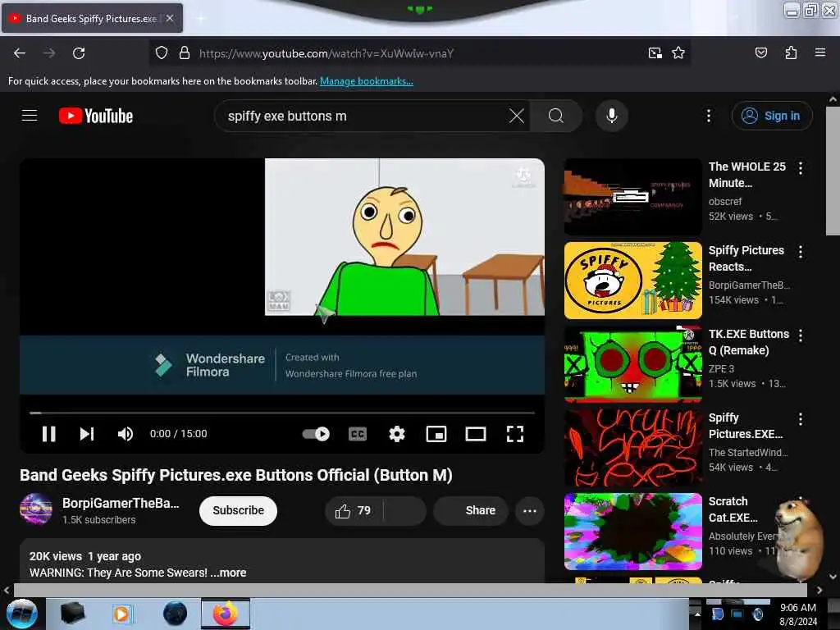The image size is (840, 630).
Task: Bookmark this page with star icon
Action: click(678, 53)
